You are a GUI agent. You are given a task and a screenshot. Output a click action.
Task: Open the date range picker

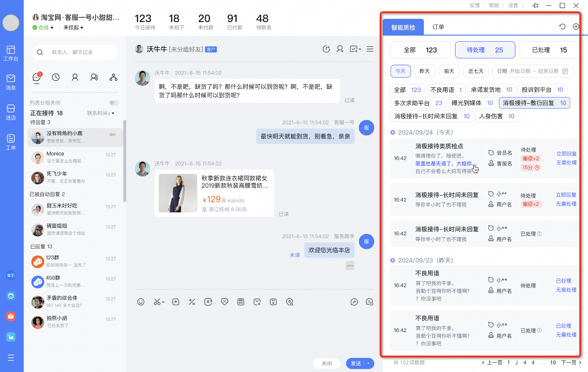coord(533,71)
